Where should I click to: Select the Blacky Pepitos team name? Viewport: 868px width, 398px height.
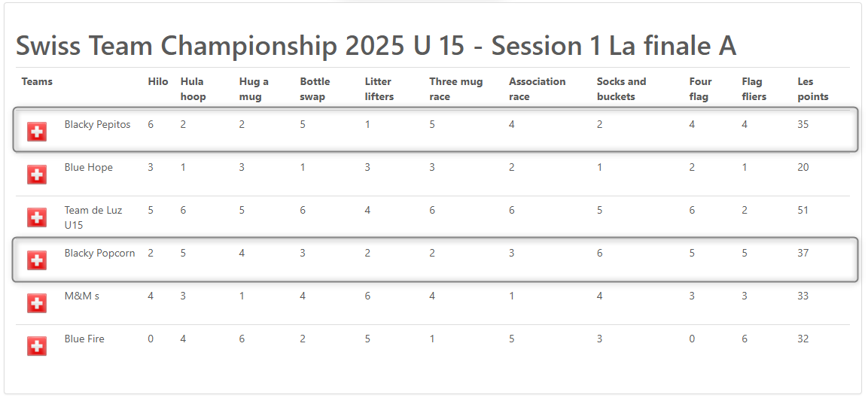97,125
